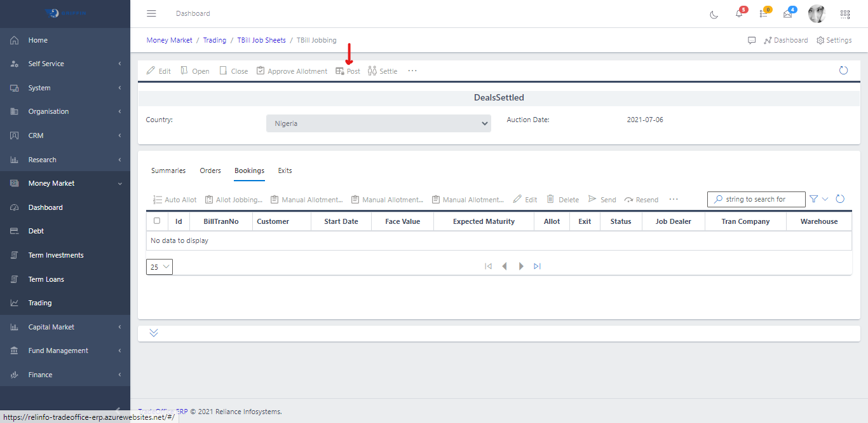Open the mail envelope icon
Viewport: 868px width, 423px height.
point(788,14)
